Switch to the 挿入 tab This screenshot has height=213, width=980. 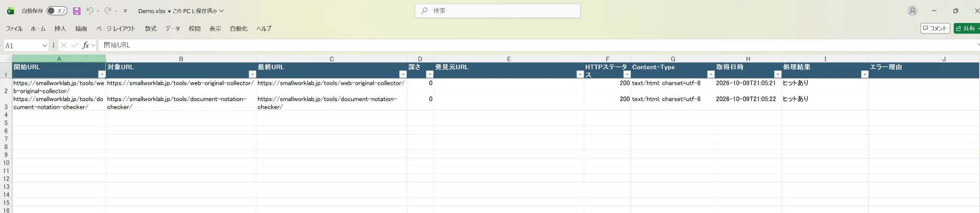pos(60,29)
